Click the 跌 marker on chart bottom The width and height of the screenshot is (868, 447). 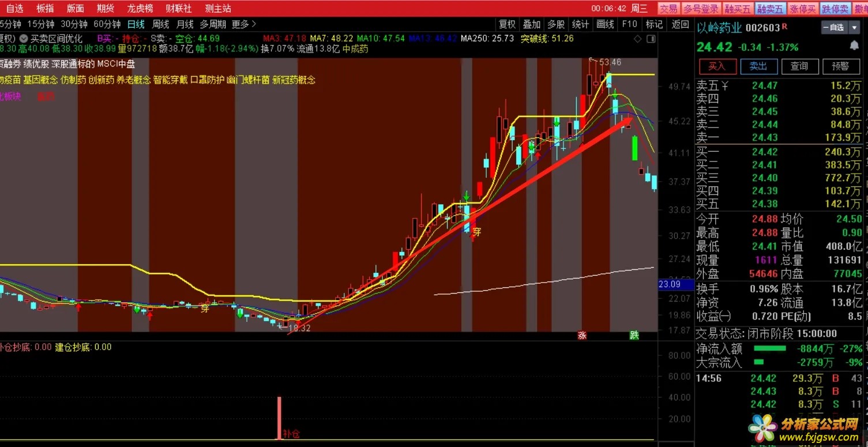634,336
